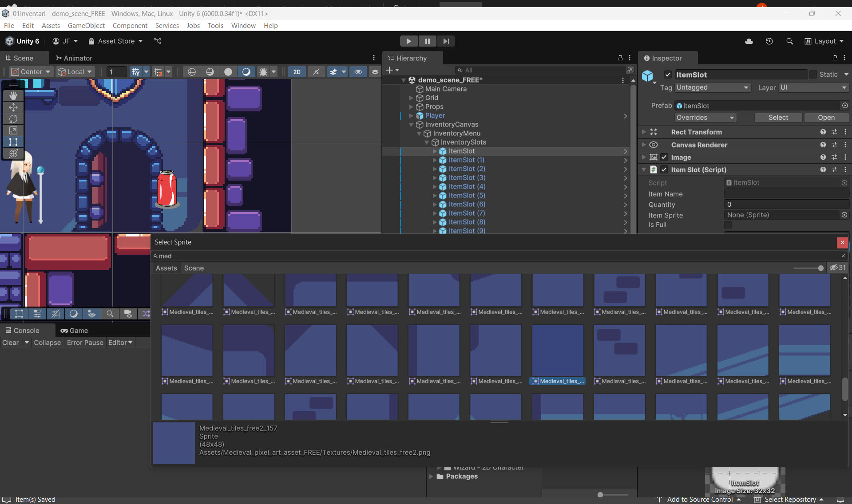Screen dimensions: 852x504
Task: Expand the Rect Transform component
Action: click(644, 132)
